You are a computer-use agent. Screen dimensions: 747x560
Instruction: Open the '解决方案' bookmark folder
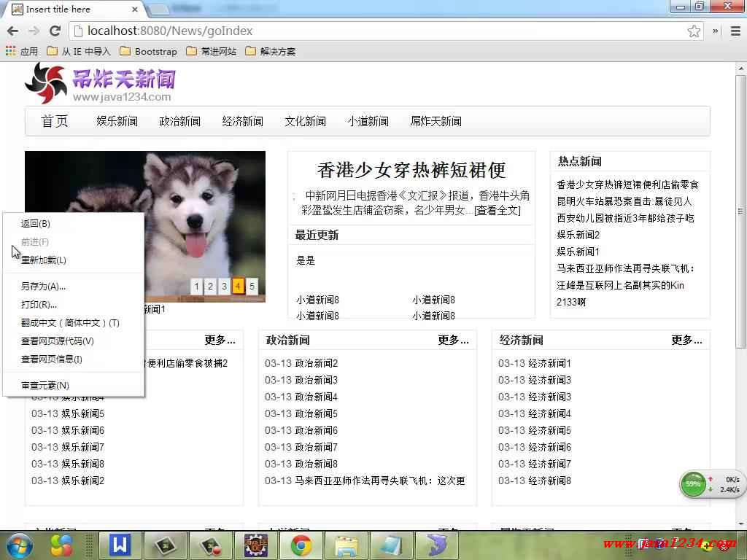271,51
